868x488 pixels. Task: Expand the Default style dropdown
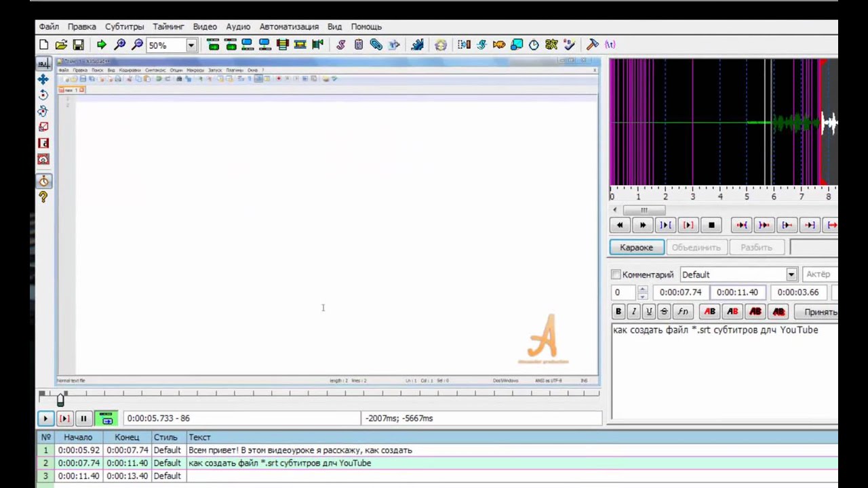click(x=791, y=274)
